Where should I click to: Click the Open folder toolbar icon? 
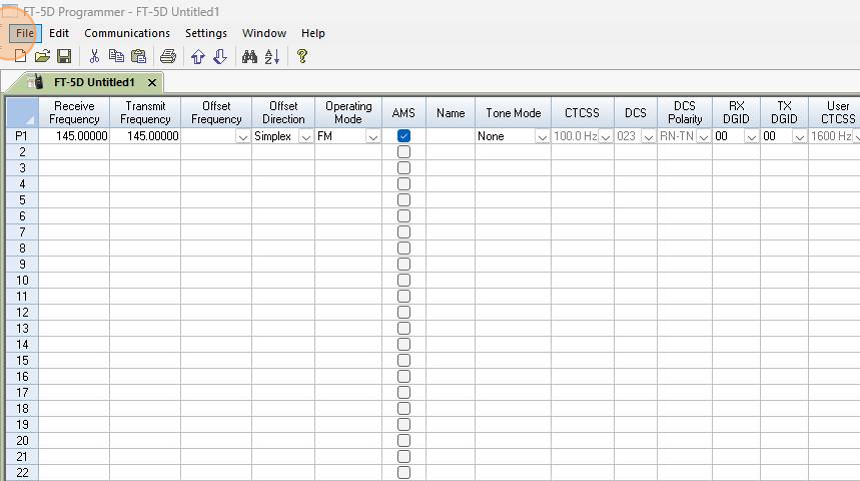[x=42, y=56]
